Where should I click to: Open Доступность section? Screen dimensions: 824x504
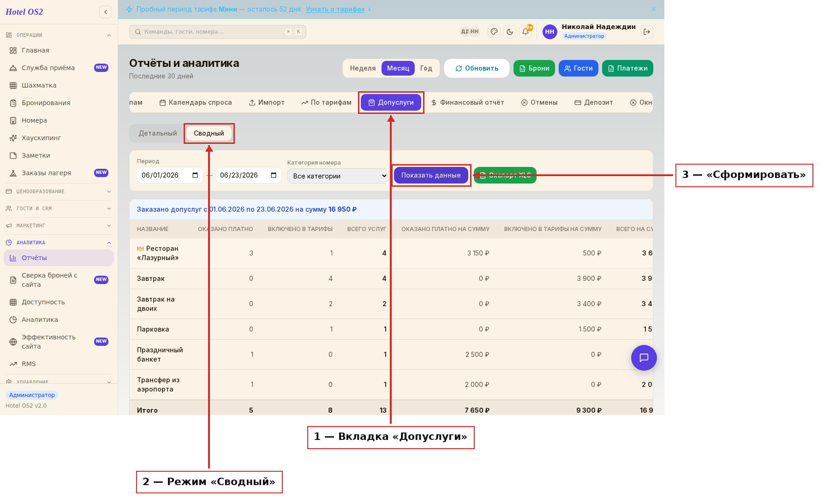(59, 302)
